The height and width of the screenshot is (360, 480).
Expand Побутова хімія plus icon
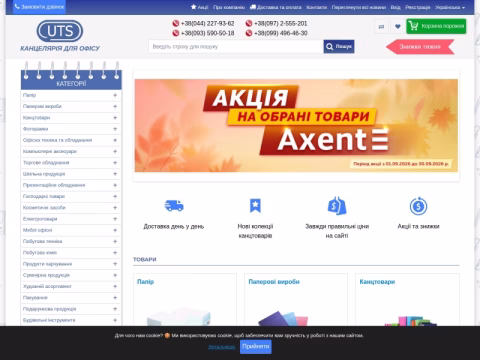pyautogui.click(x=115, y=253)
